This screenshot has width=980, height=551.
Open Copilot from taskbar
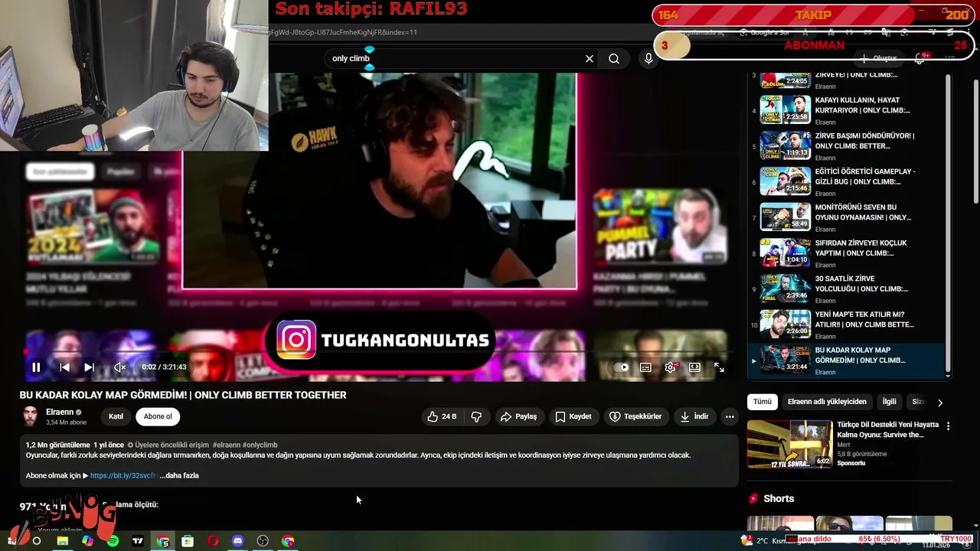87,541
